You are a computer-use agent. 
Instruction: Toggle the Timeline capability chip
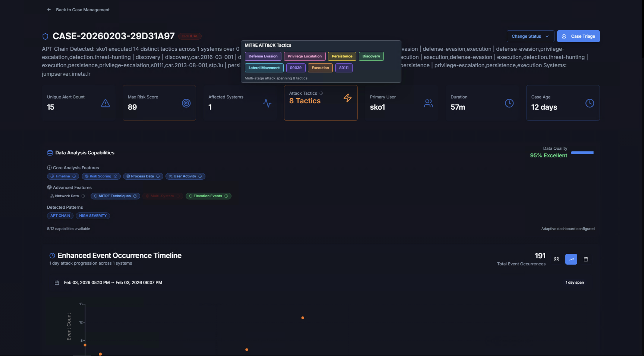coord(63,177)
